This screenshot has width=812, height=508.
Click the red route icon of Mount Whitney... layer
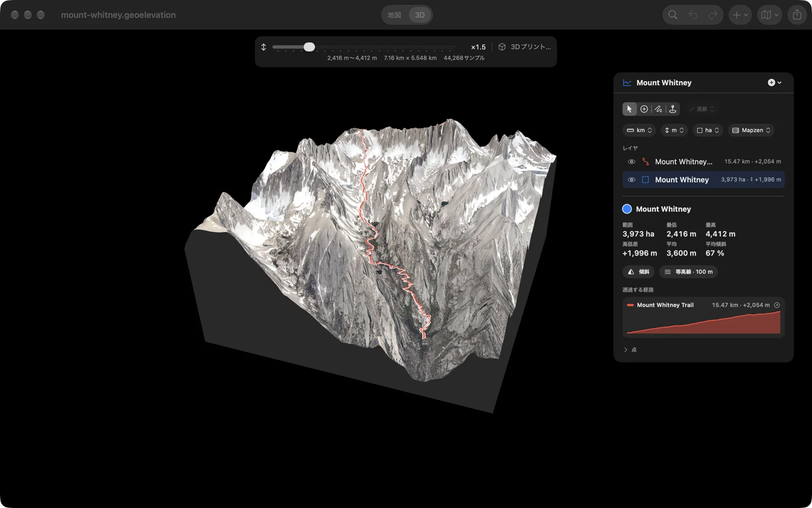click(x=646, y=162)
